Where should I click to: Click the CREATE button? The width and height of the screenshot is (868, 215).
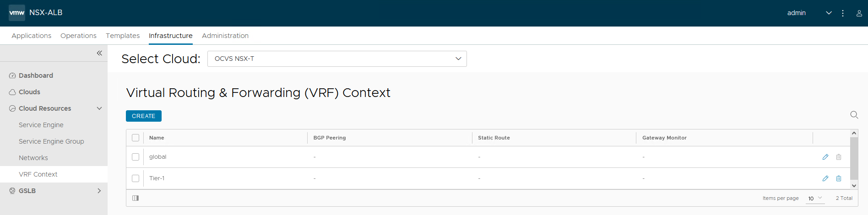[144, 116]
